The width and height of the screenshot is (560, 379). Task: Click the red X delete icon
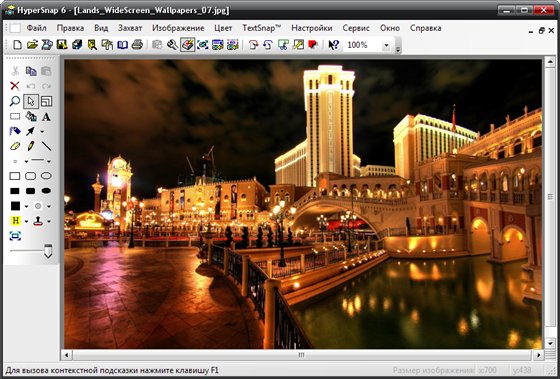point(15,86)
